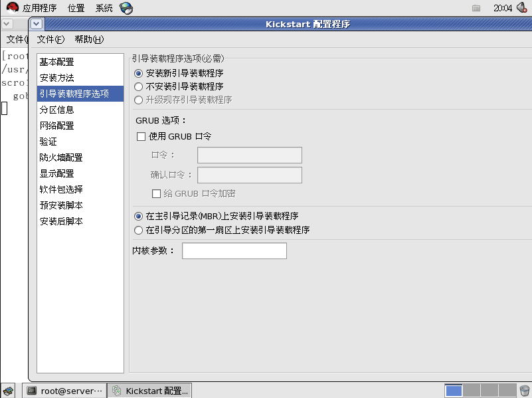Screen dimensions: 532x398
Task: Select 不安装引导装载程序 radio button
Action: pyautogui.click(x=138, y=87)
